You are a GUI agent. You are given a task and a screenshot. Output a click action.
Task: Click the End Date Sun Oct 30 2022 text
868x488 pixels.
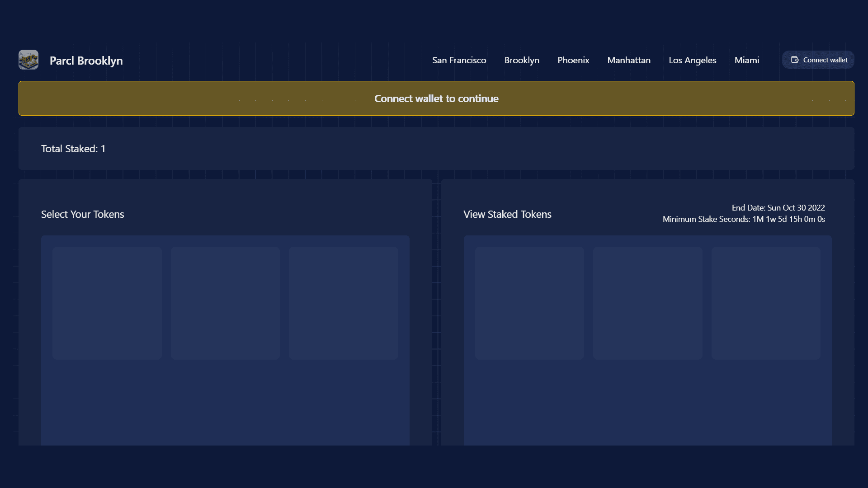point(778,208)
